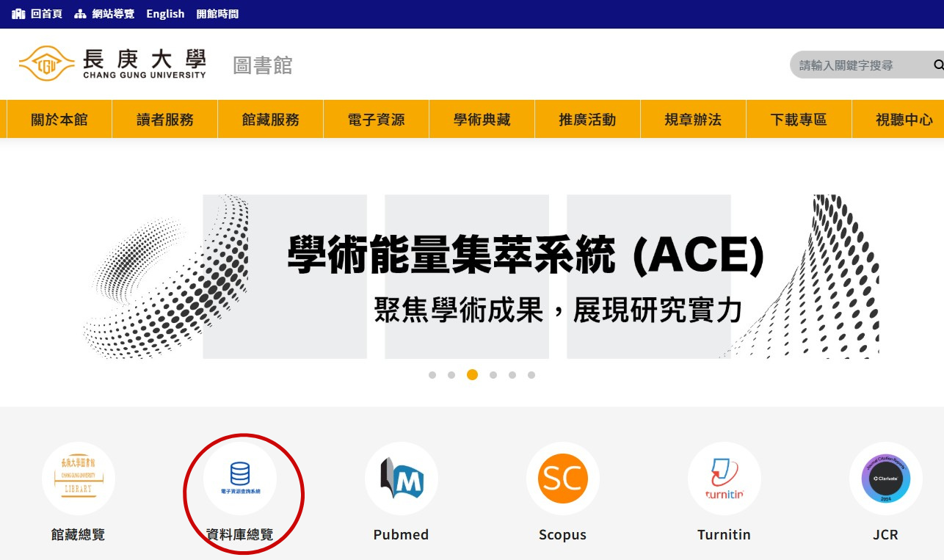
Task: Select the first carousel slide dot
Action: coord(432,375)
